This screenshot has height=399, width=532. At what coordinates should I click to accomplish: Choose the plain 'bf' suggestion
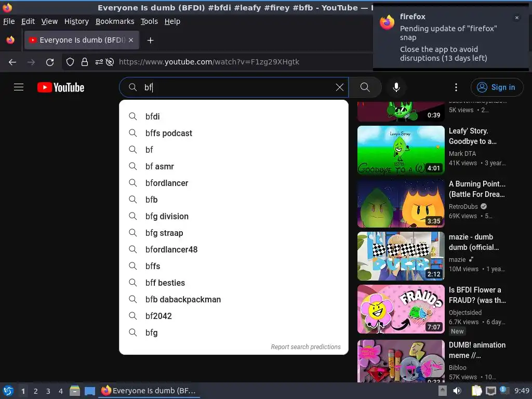(233, 150)
